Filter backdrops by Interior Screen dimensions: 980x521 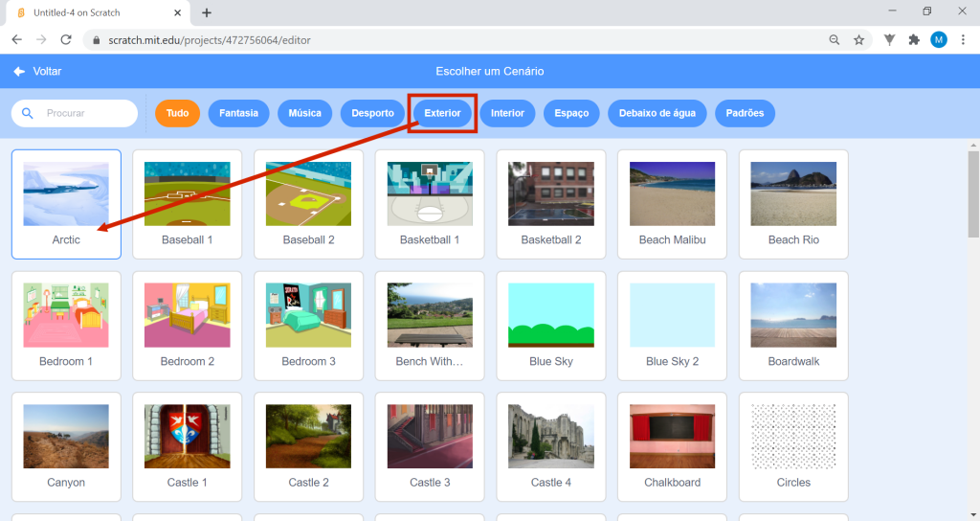(507, 113)
